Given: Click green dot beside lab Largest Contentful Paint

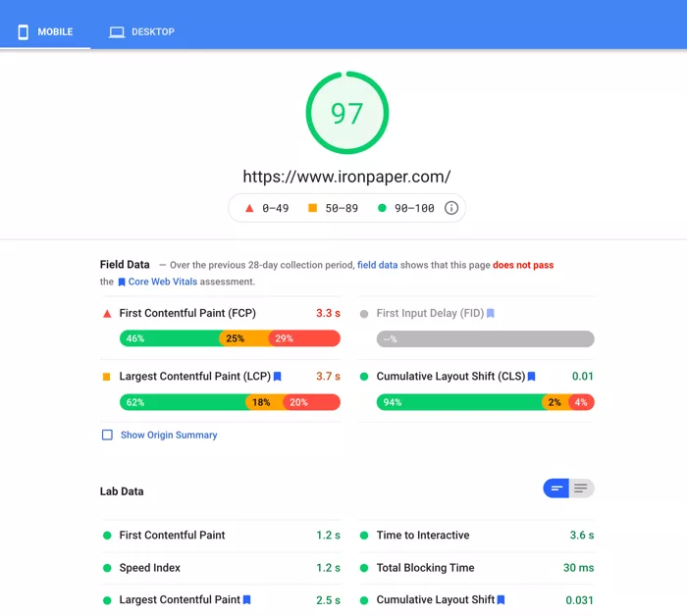Looking at the screenshot, I should pyautogui.click(x=107, y=600).
